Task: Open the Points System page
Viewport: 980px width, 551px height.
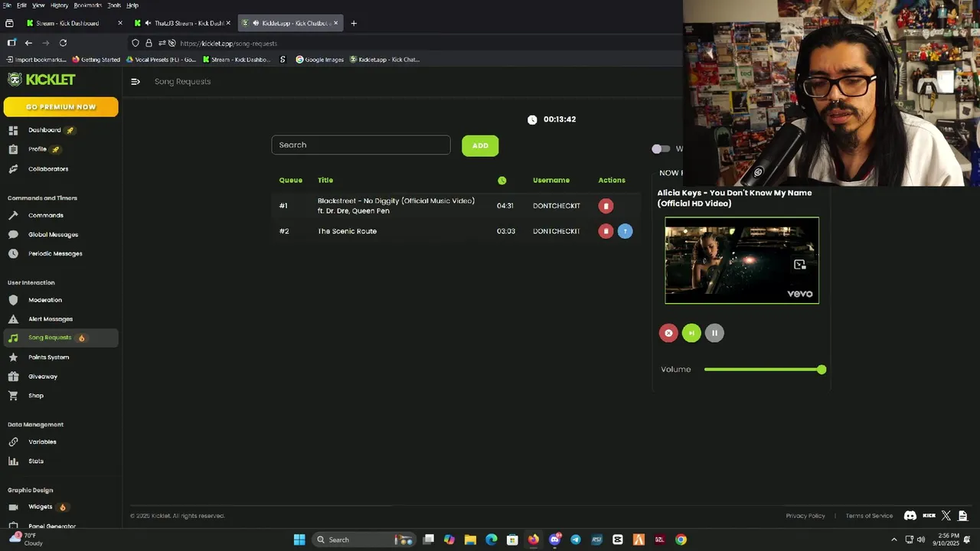Action: (48, 357)
